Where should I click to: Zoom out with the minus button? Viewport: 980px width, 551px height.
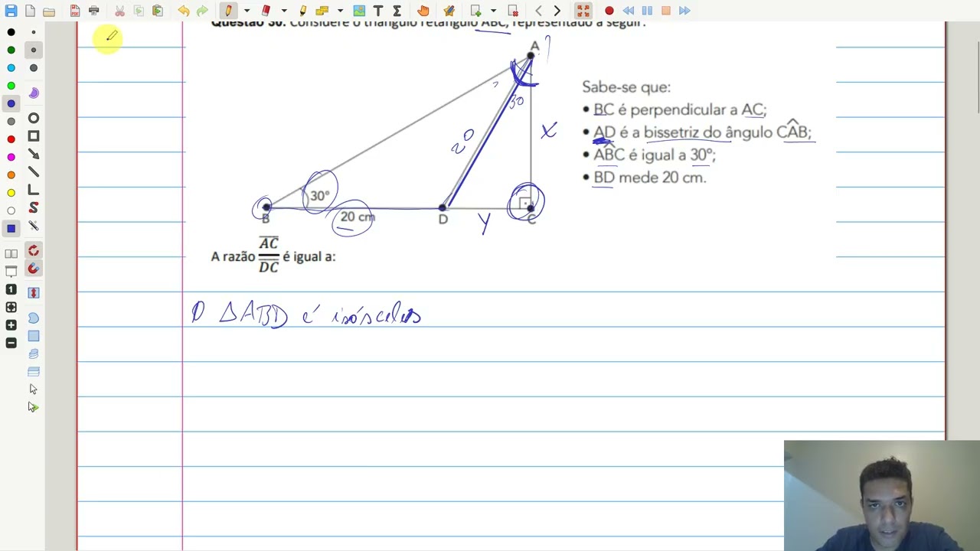pos(11,343)
